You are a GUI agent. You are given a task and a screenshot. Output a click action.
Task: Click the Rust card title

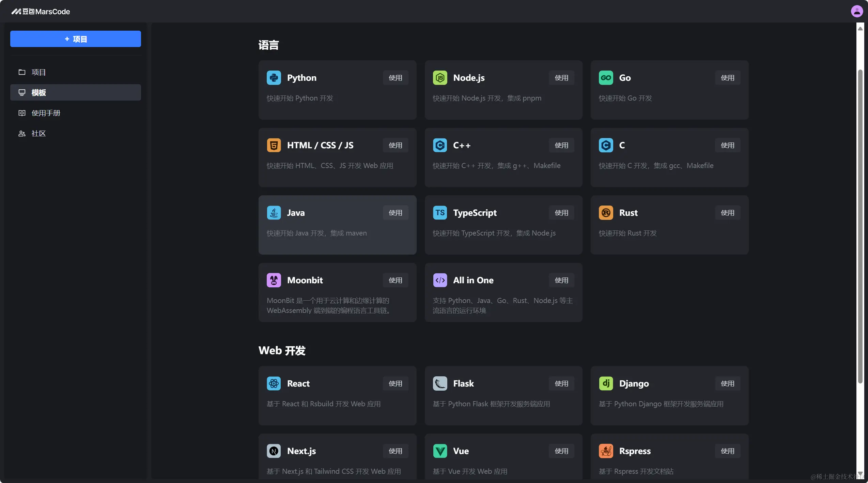click(628, 213)
